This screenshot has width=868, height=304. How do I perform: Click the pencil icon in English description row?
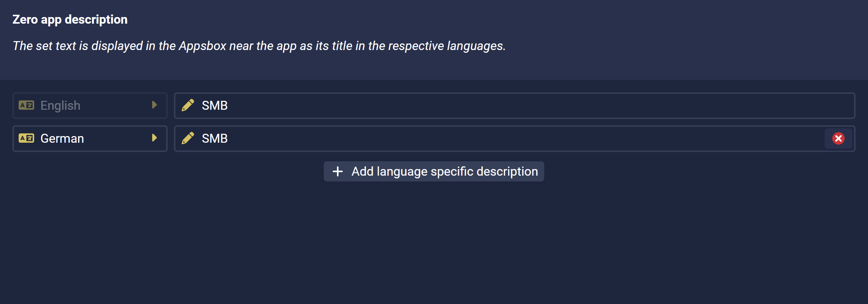[x=188, y=105]
